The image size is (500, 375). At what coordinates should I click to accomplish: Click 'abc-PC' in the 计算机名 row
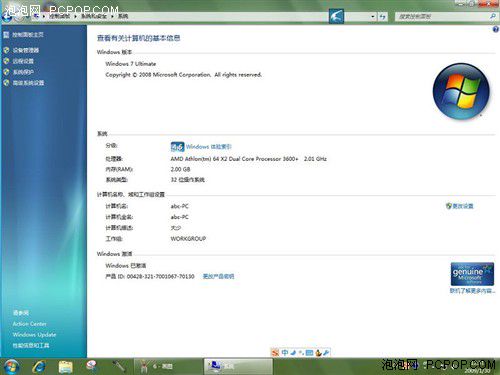(180, 206)
